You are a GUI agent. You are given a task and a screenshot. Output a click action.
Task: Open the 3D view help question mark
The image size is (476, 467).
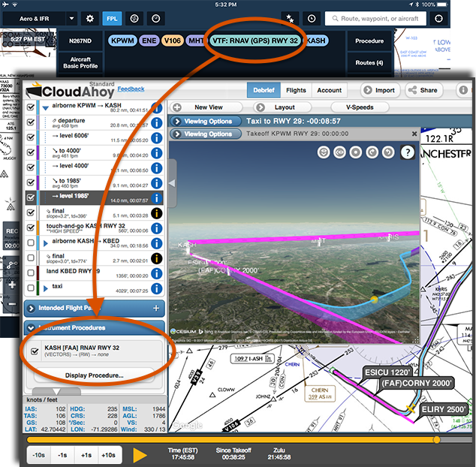coord(408,152)
